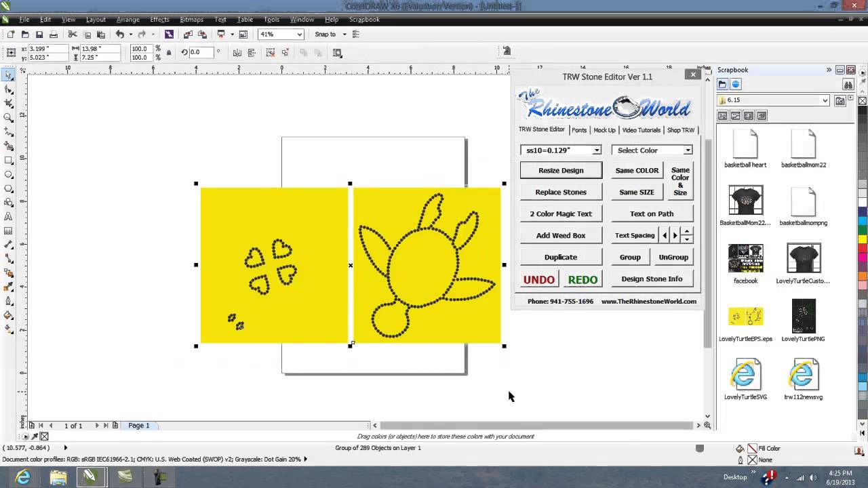This screenshot has height=488, width=868.
Task: Select the Interactive Fill tool
Action: point(9,329)
